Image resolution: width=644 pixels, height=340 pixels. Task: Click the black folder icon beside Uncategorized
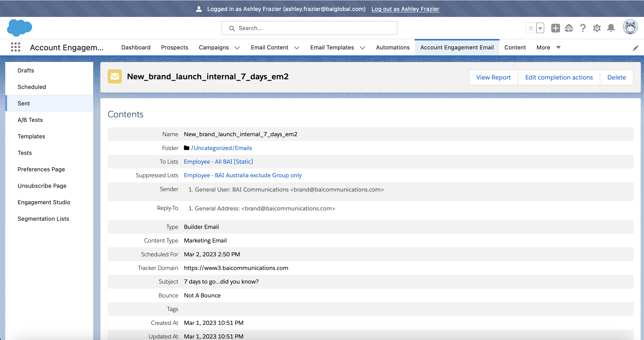pos(187,148)
